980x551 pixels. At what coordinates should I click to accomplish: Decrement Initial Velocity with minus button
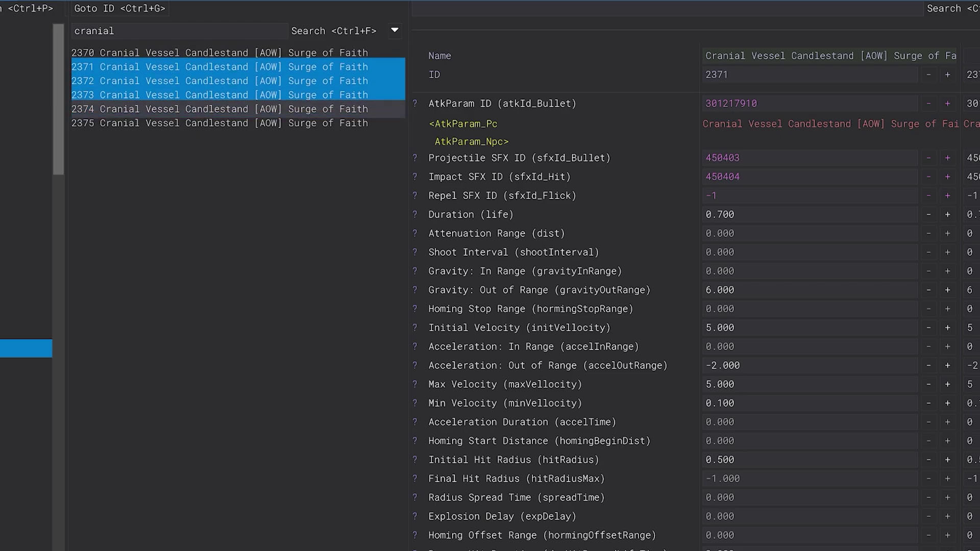pos(928,328)
